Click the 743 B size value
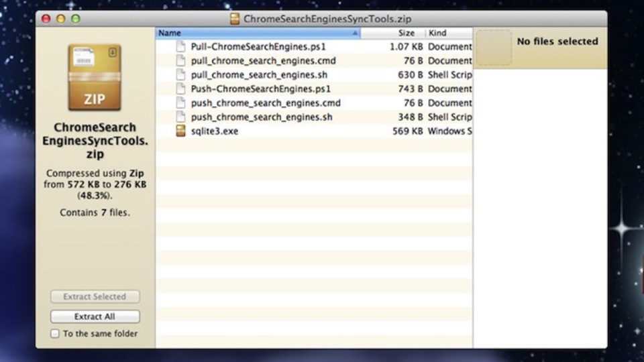 click(411, 88)
